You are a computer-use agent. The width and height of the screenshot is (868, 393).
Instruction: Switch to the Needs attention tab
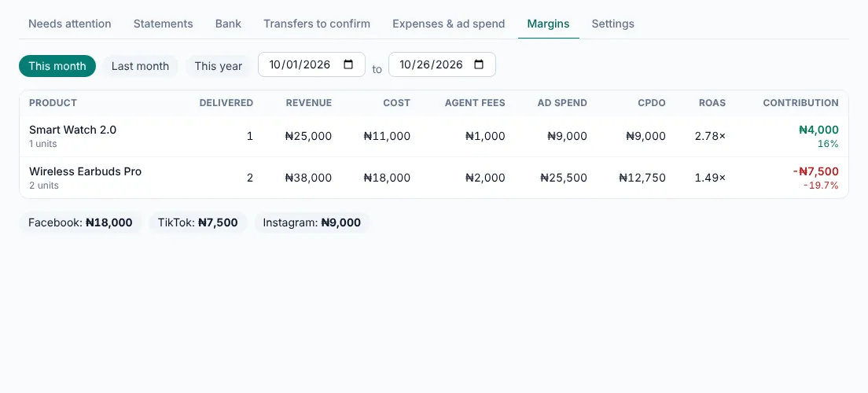tap(70, 24)
